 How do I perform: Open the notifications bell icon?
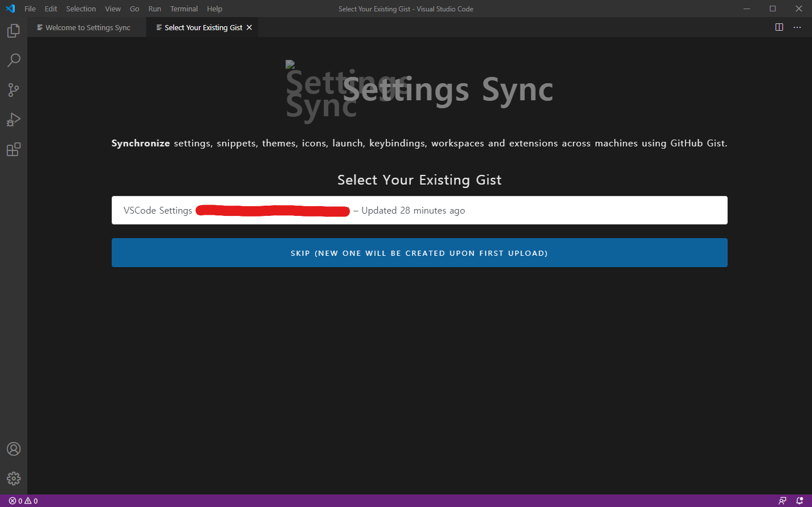click(799, 501)
